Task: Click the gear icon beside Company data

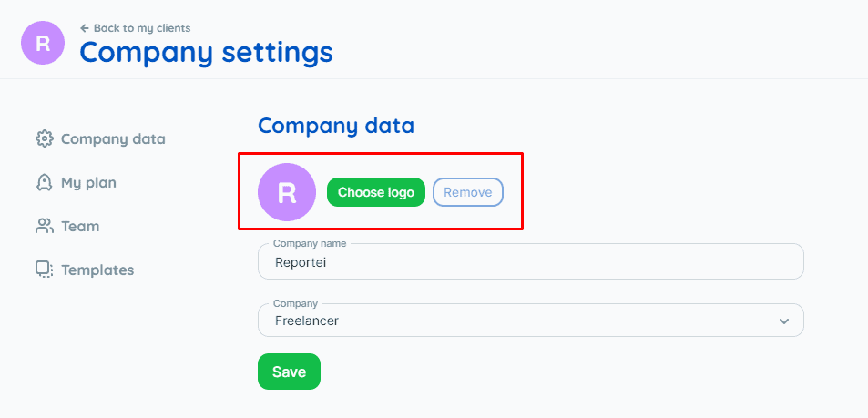Action: 45,138
